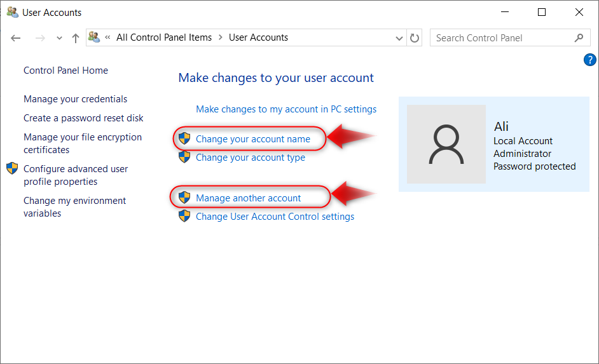Open Manage your credentials
The image size is (599, 364).
[x=75, y=99]
